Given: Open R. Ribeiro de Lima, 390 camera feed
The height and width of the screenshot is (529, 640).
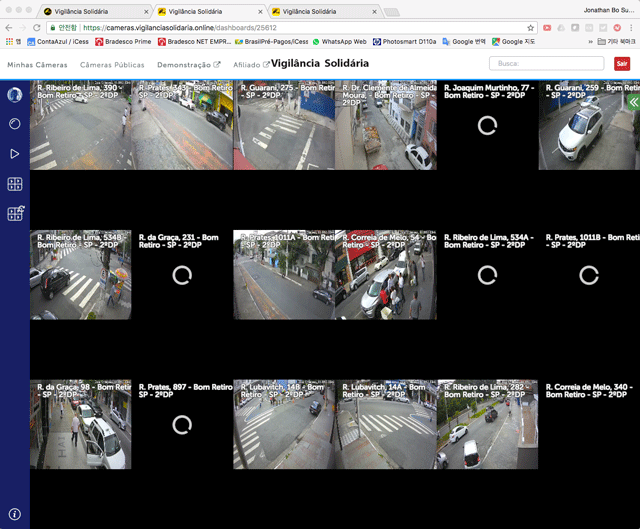Looking at the screenshot, I should click(81, 125).
